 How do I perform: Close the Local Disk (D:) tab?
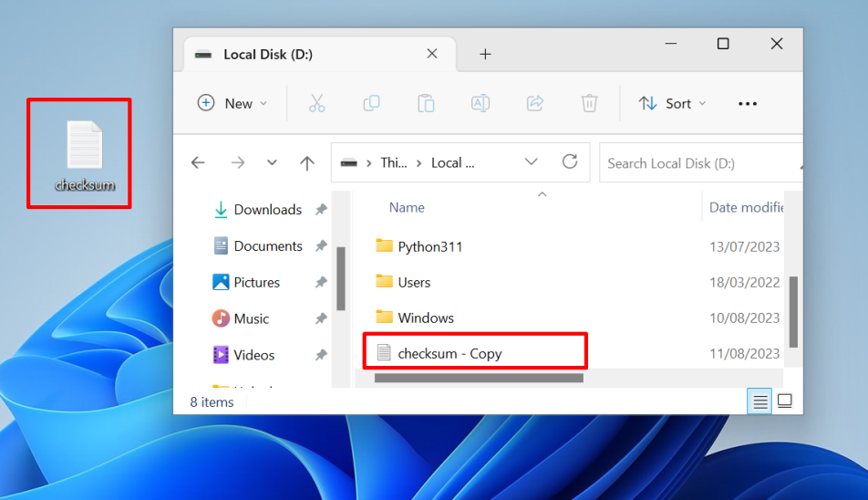(432, 54)
